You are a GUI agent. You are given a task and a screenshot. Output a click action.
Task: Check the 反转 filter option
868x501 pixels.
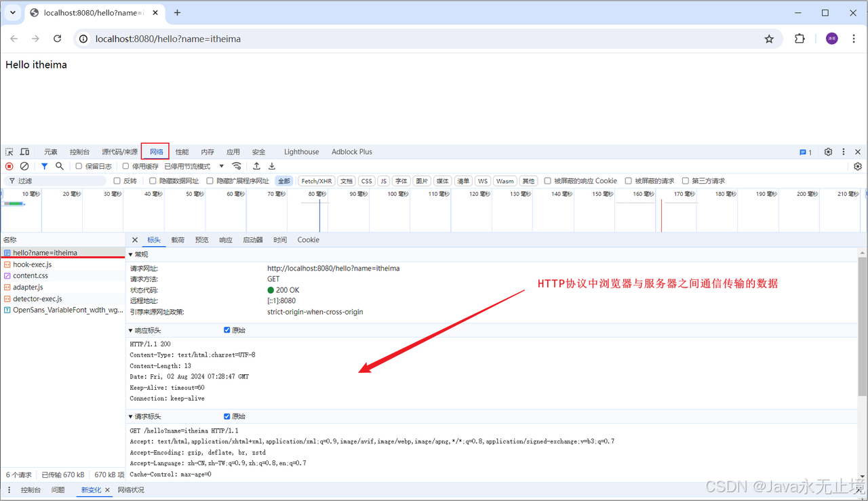(x=117, y=181)
